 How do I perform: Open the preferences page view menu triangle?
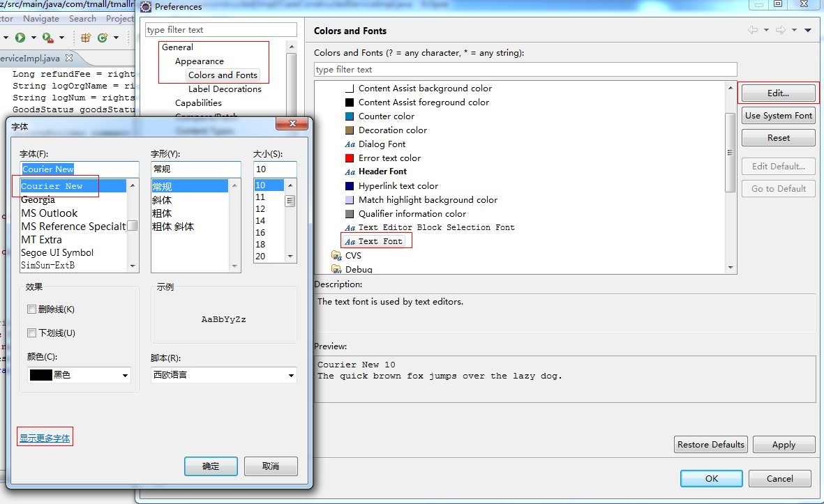coord(808,30)
